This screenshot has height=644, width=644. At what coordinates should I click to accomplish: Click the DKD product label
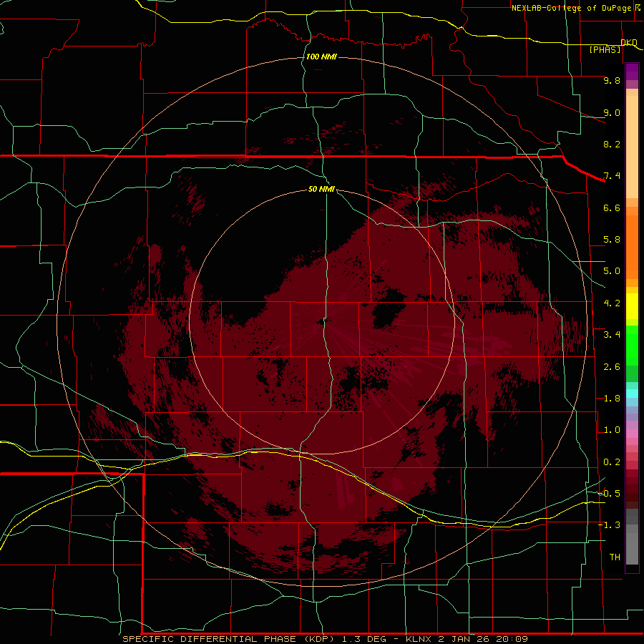point(629,42)
